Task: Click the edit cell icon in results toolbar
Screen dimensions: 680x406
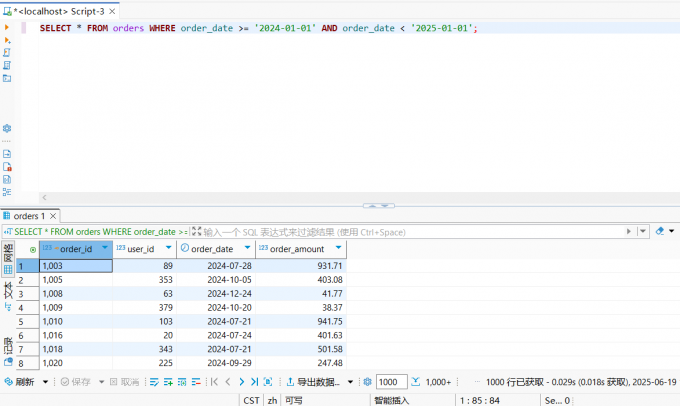Action: pyautogui.click(x=154, y=382)
